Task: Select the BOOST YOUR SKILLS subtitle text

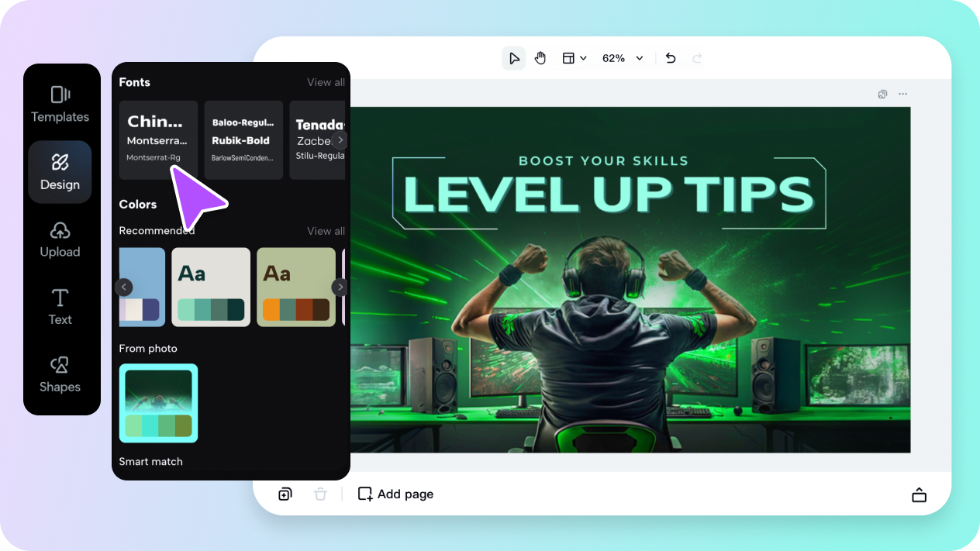Action: click(x=603, y=161)
